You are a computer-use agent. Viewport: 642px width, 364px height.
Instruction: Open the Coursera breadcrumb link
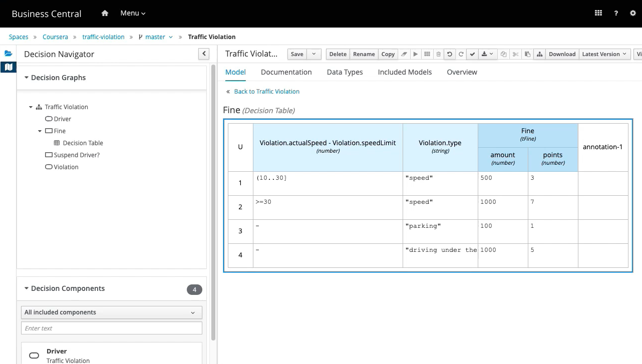click(x=55, y=37)
